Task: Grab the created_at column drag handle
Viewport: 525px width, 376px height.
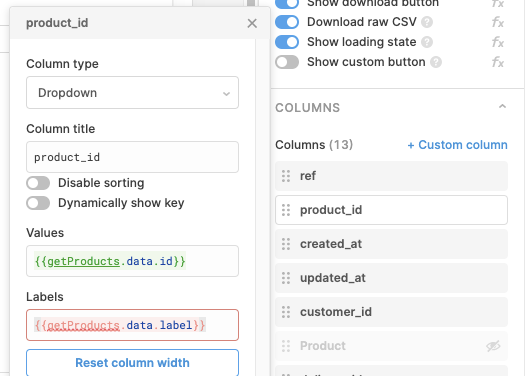Action: click(286, 244)
